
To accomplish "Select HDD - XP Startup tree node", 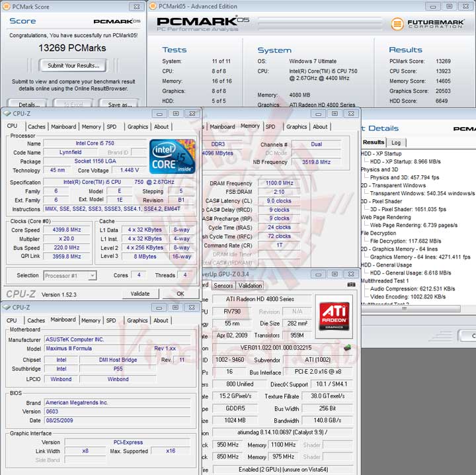I will (x=381, y=153).
